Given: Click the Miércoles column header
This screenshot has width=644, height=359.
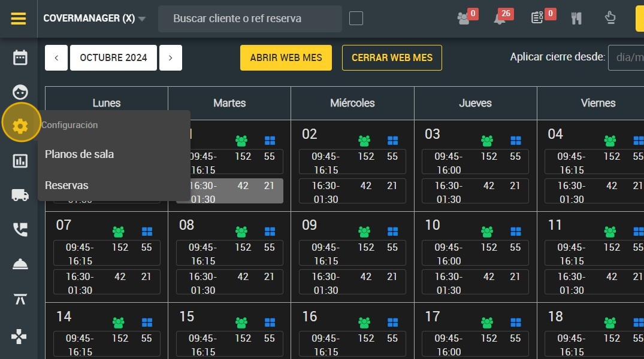Looking at the screenshot, I should click(352, 103).
